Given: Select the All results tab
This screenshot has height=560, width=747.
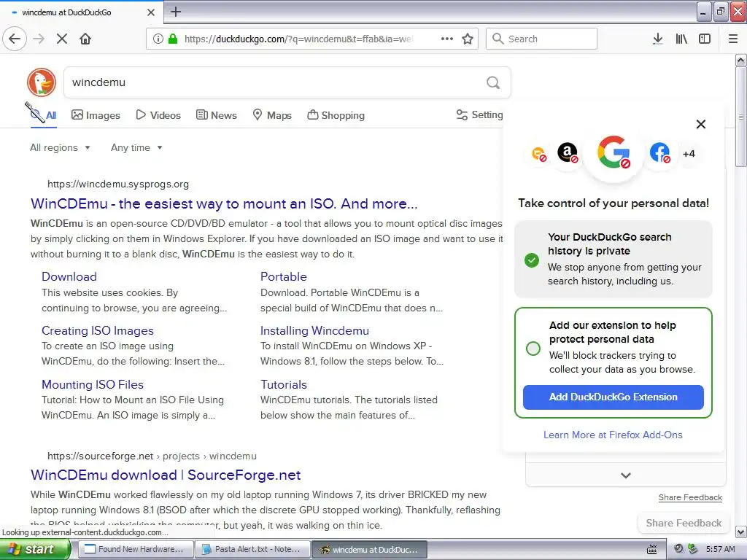Looking at the screenshot, I should (x=43, y=115).
